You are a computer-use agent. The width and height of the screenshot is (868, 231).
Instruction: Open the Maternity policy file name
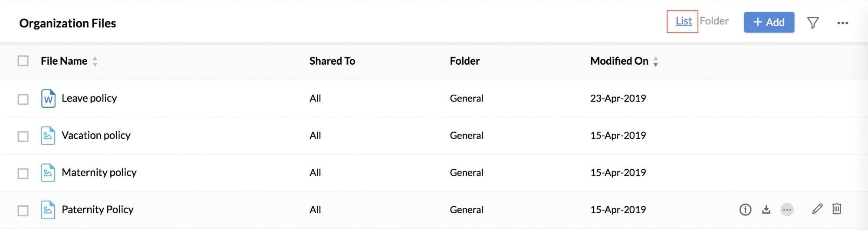point(99,172)
